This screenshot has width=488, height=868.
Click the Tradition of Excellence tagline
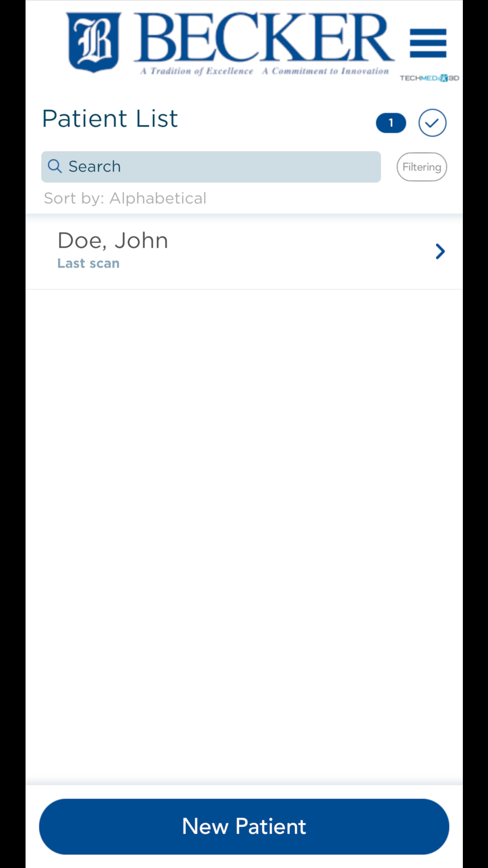coord(197,71)
